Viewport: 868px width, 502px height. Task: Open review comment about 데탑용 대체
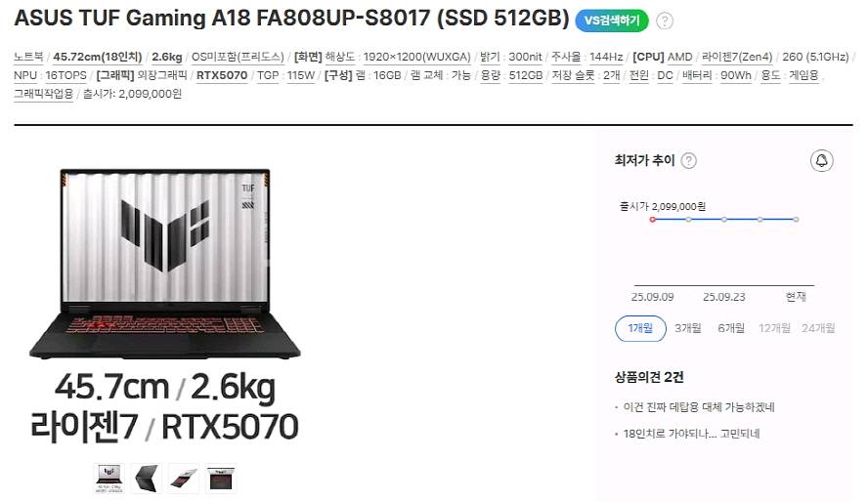pos(699,407)
